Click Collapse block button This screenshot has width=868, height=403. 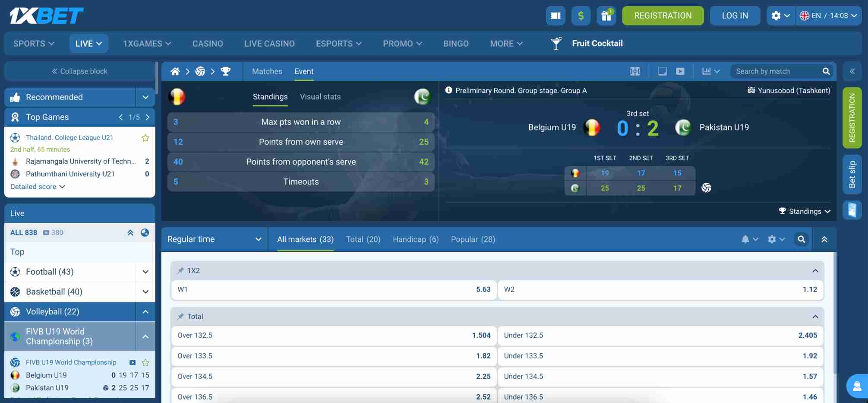coord(80,71)
